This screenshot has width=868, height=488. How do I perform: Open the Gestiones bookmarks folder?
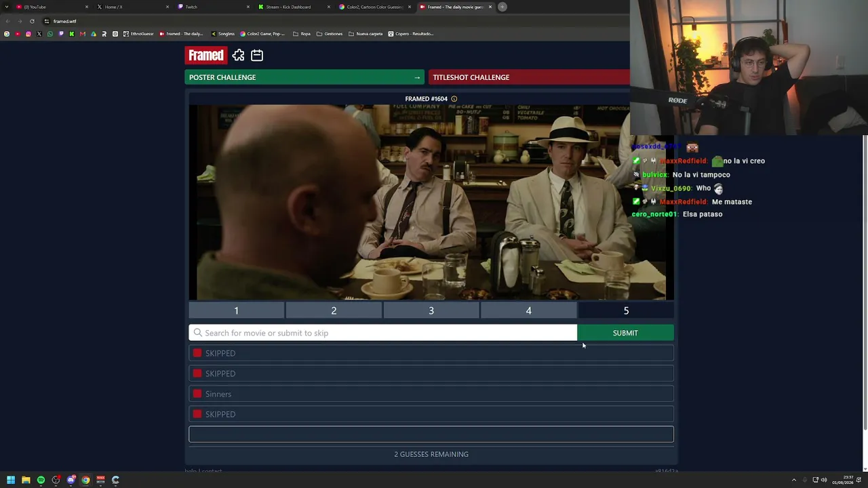[x=330, y=34]
